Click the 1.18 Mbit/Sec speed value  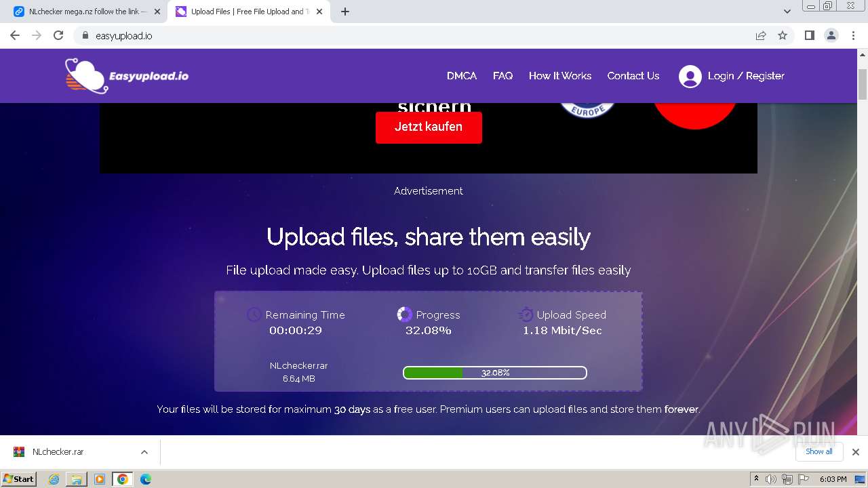[562, 331]
